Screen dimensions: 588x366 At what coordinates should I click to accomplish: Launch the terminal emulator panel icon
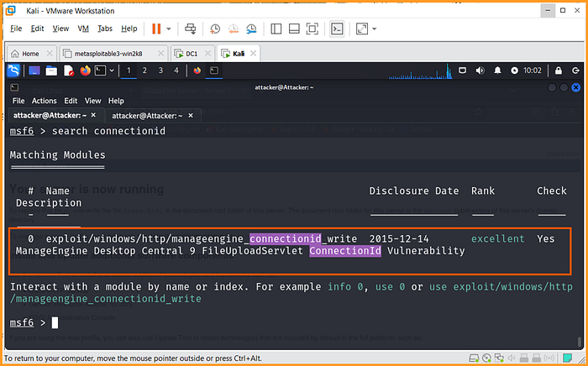coord(100,71)
